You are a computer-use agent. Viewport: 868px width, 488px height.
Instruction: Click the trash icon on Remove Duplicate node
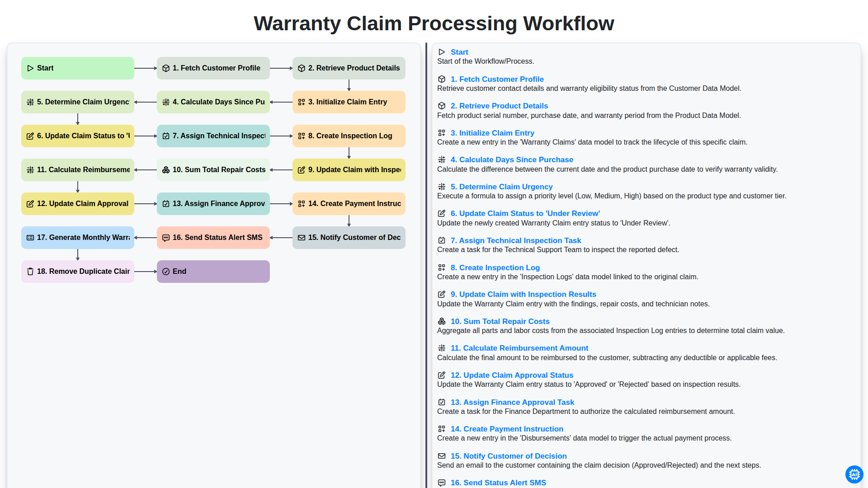coord(30,272)
